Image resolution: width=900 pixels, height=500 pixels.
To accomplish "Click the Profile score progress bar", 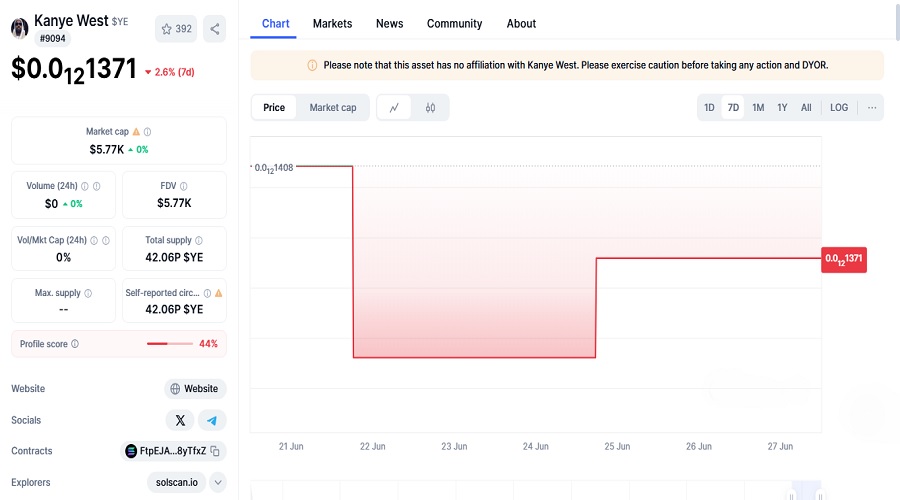I will [169, 344].
